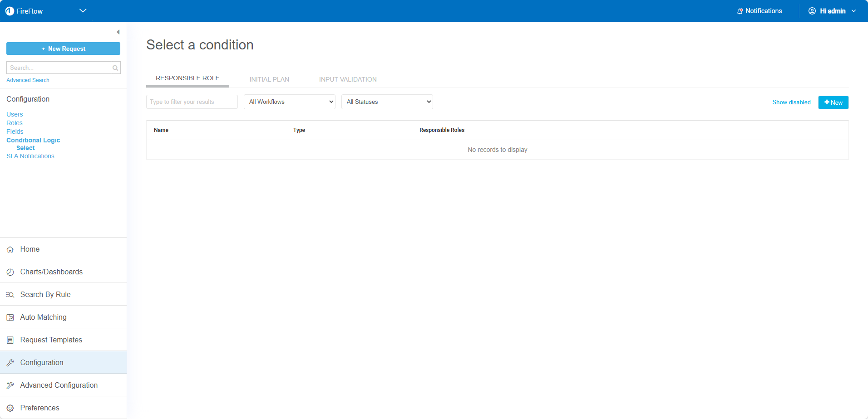
Task: Expand the Hi admin user menu
Action: click(x=832, y=11)
